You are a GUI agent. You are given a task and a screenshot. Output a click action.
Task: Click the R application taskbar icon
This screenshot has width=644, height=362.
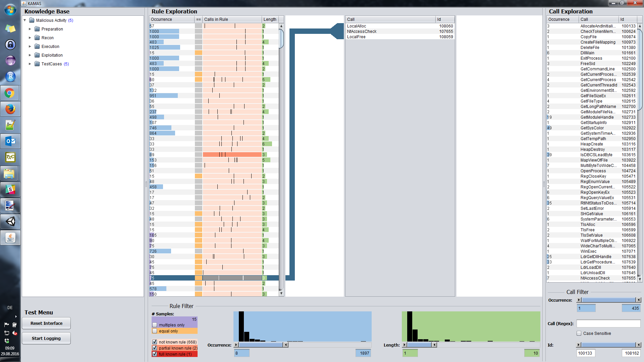coord(10,77)
